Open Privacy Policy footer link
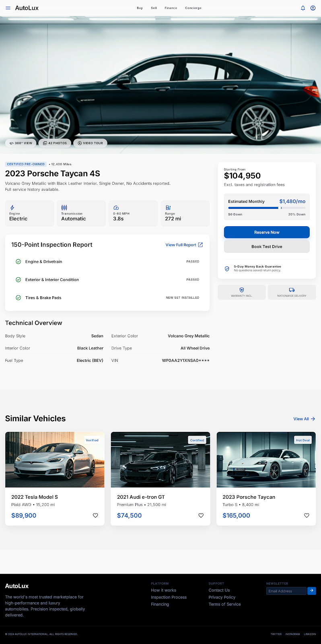This screenshot has height=644, width=321. coord(222,597)
